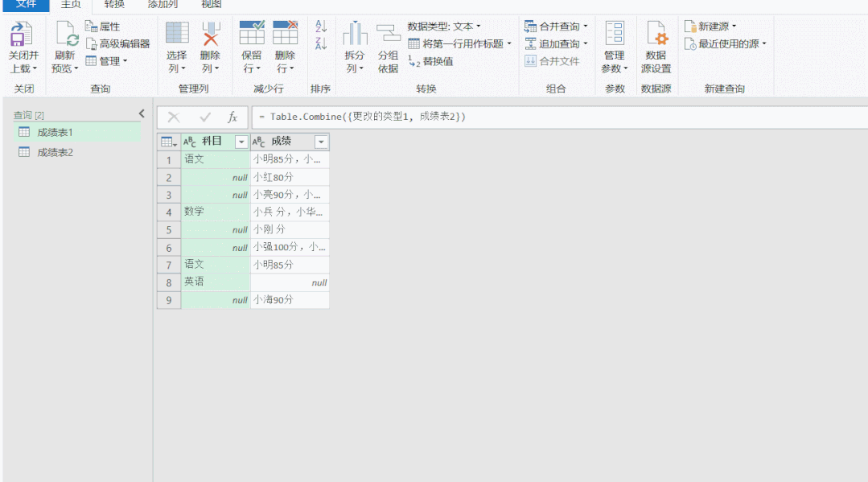Screen dimensions: 868x482
Task: Click the Manage Parameters (管理参数) icon
Action: point(615,33)
